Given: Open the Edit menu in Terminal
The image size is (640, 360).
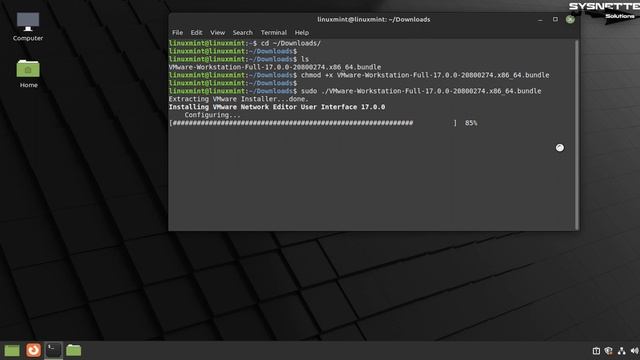Looking at the screenshot, I should [196, 32].
